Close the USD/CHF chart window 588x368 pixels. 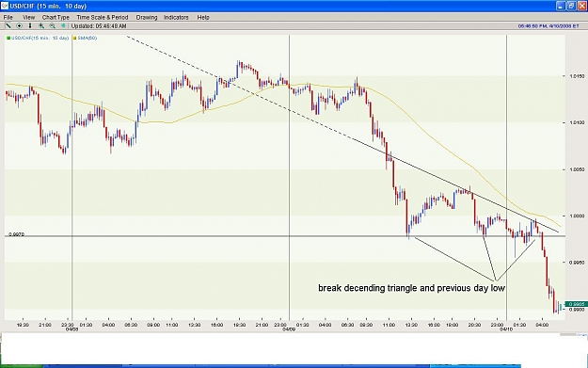(581, 6)
